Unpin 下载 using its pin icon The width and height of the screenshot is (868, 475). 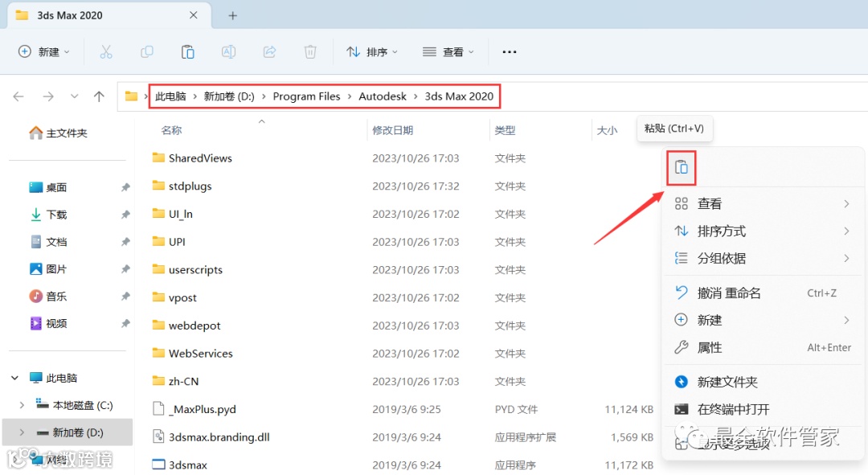pos(125,215)
